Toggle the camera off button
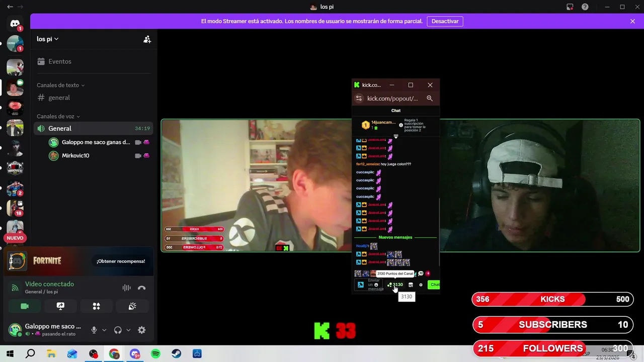Image resolution: width=644 pixels, height=362 pixels. 25,306
